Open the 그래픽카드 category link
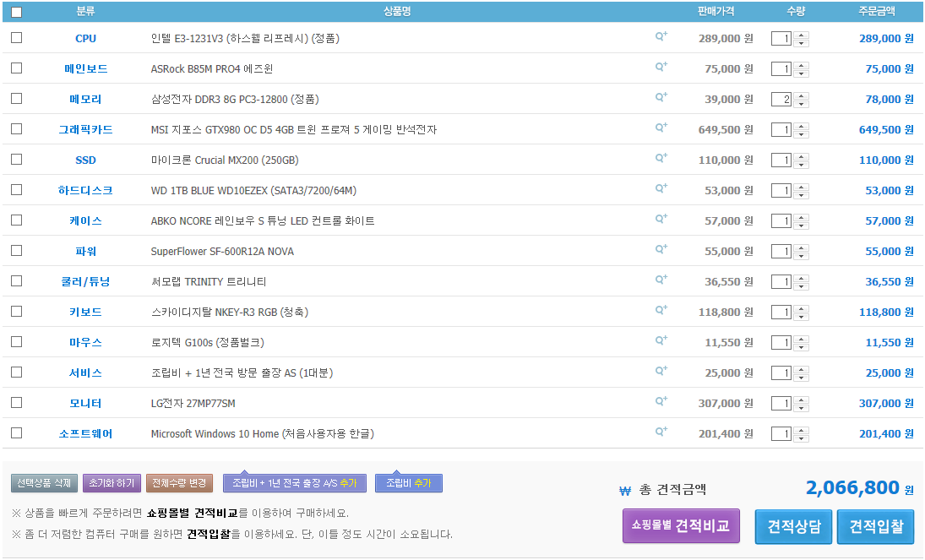Viewport: 925px width, 560px height. pyautogui.click(x=85, y=129)
